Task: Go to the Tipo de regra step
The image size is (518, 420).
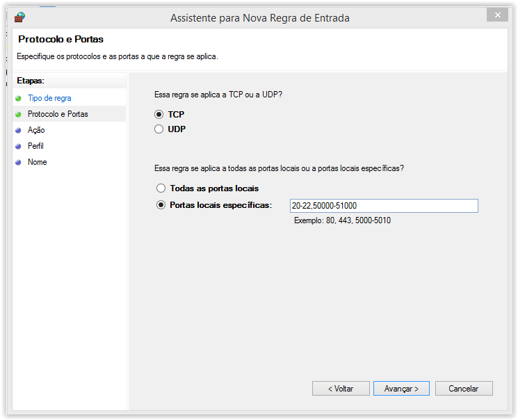Action: (x=49, y=98)
